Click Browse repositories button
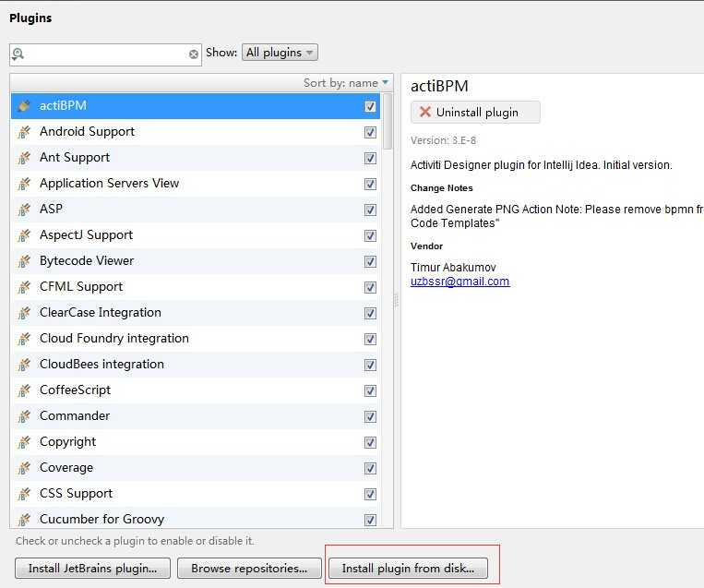The width and height of the screenshot is (704, 588). (x=250, y=569)
